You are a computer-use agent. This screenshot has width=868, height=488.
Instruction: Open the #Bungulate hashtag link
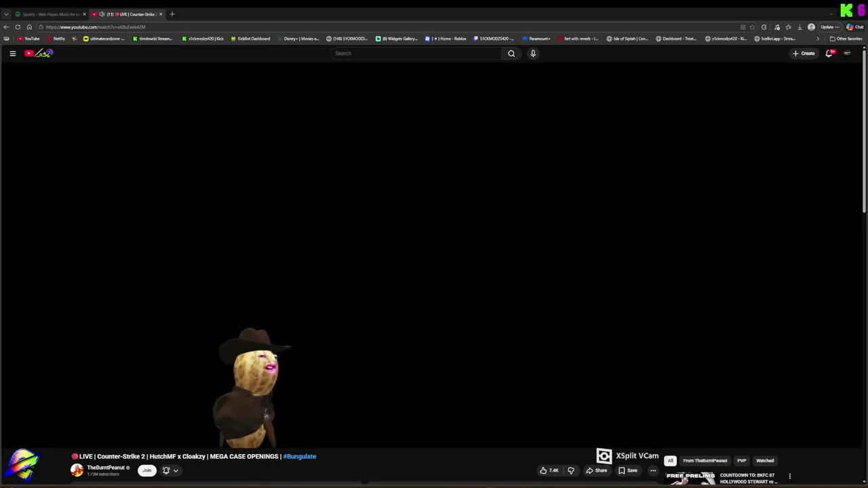[x=300, y=456]
